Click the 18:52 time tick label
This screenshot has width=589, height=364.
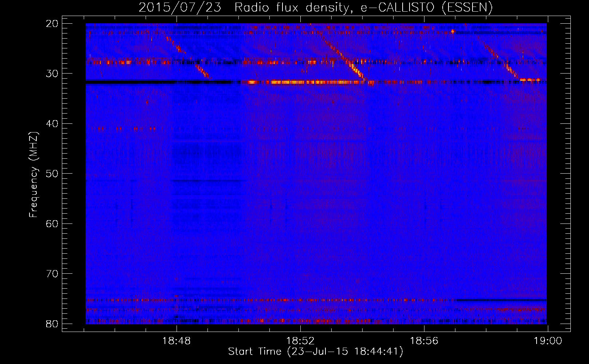click(300, 341)
